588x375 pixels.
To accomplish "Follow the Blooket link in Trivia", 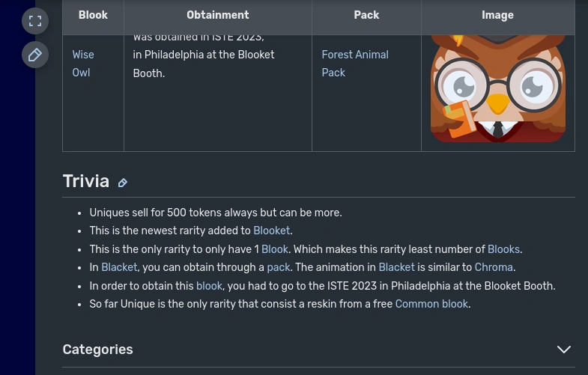I will (x=271, y=231).
